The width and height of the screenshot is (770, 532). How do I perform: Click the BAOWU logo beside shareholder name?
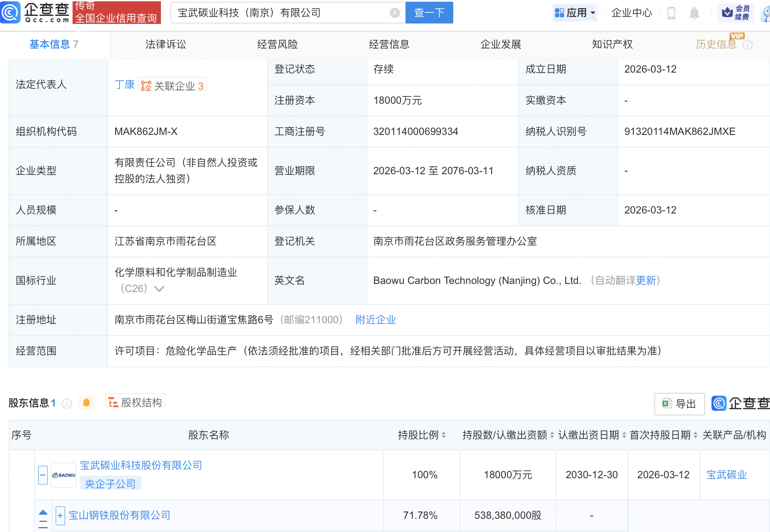pyautogui.click(x=63, y=474)
